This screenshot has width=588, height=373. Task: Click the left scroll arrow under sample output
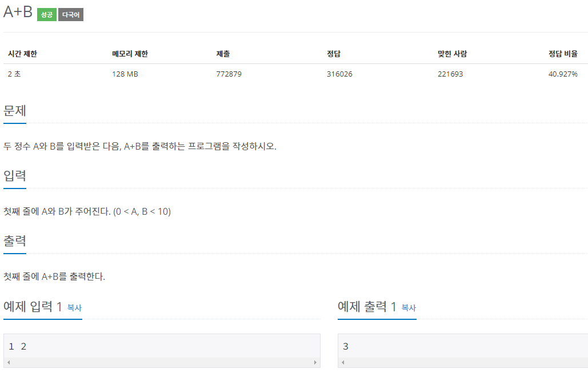point(343,362)
